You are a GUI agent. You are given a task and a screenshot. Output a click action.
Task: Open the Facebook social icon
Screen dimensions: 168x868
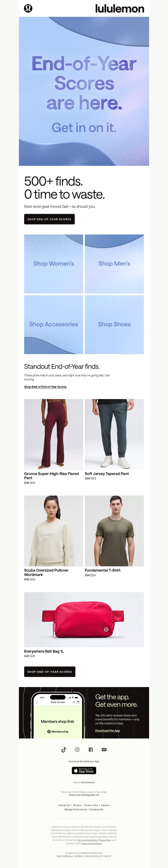pyautogui.click(x=91, y=749)
